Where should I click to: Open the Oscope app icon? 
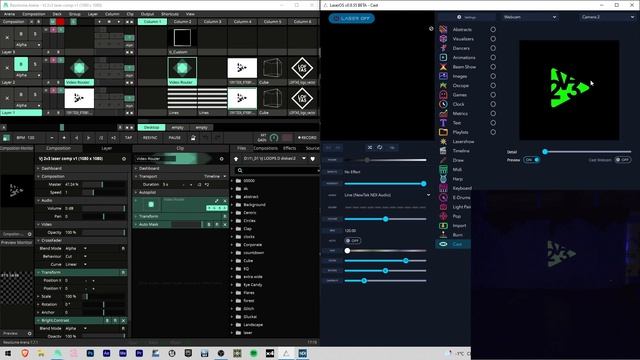point(443,85)
